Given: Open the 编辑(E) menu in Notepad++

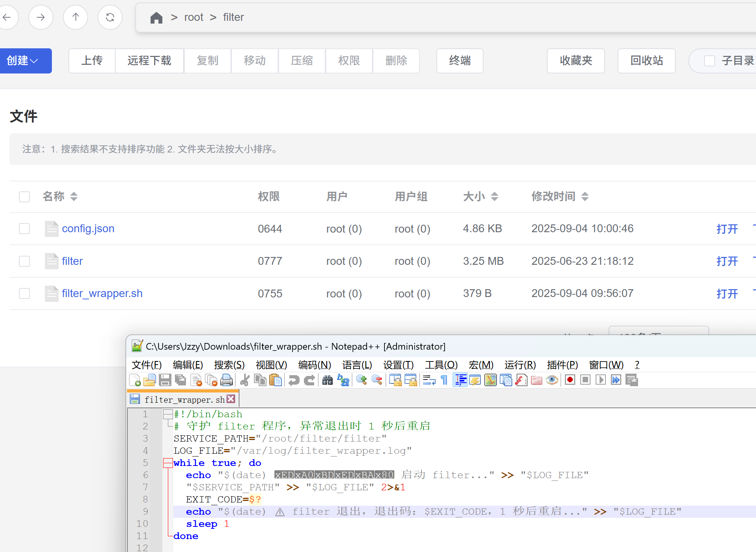Looking at the screenshot, I should coord(188,365).
